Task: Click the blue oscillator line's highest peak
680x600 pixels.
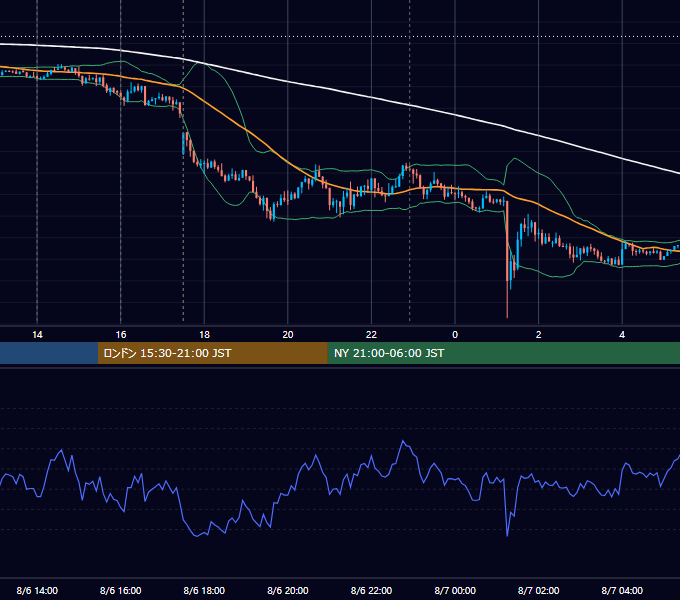Action: tap(403, 441)
